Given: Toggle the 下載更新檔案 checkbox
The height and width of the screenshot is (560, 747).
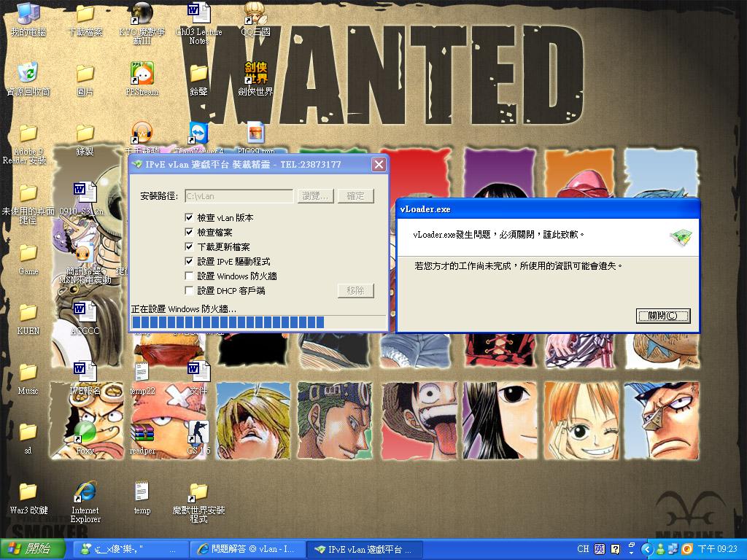Looking at the screenshot, I should coord(189,246).
